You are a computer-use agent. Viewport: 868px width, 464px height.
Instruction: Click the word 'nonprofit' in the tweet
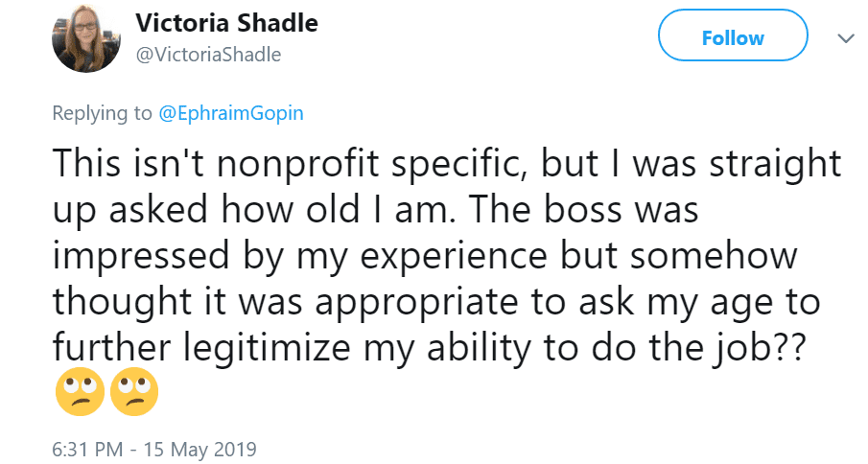coord(293,164)
